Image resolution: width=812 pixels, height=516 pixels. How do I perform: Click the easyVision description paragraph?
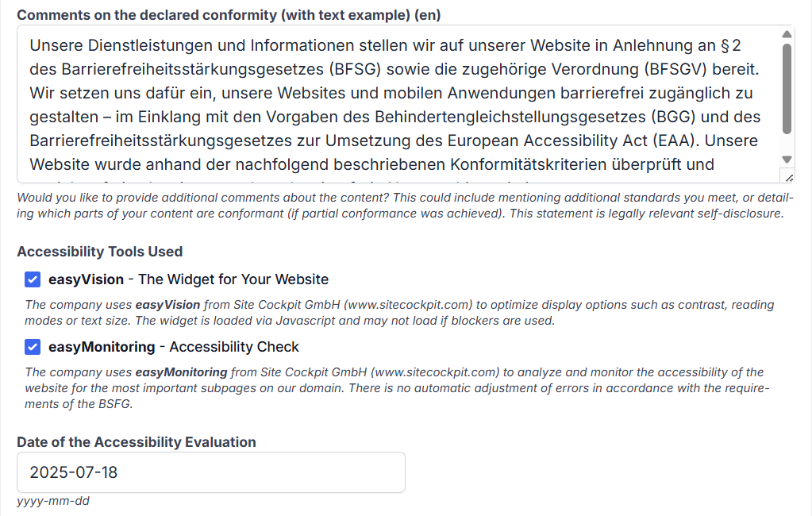[397, 313]
